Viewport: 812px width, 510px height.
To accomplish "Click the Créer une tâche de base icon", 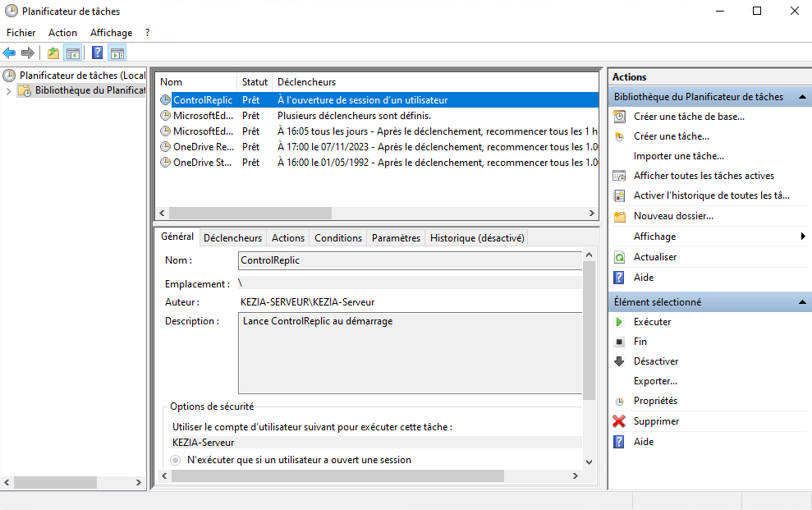I will point(619,117).
